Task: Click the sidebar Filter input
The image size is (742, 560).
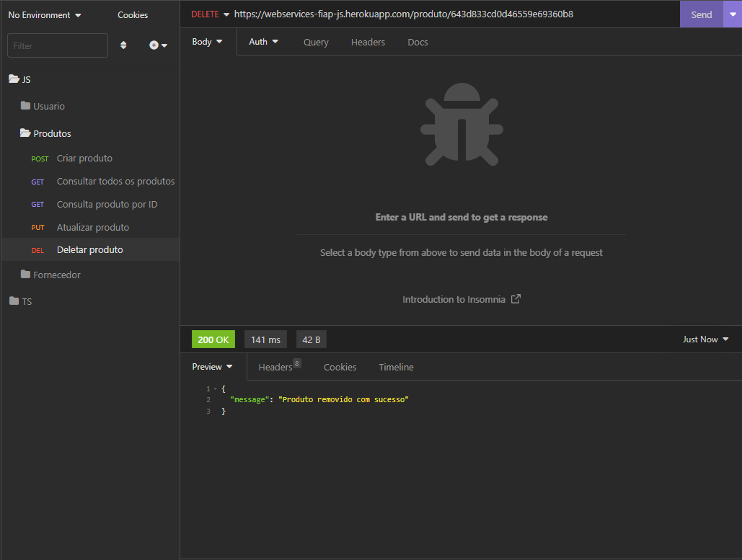Action: (x=57, y=45)
